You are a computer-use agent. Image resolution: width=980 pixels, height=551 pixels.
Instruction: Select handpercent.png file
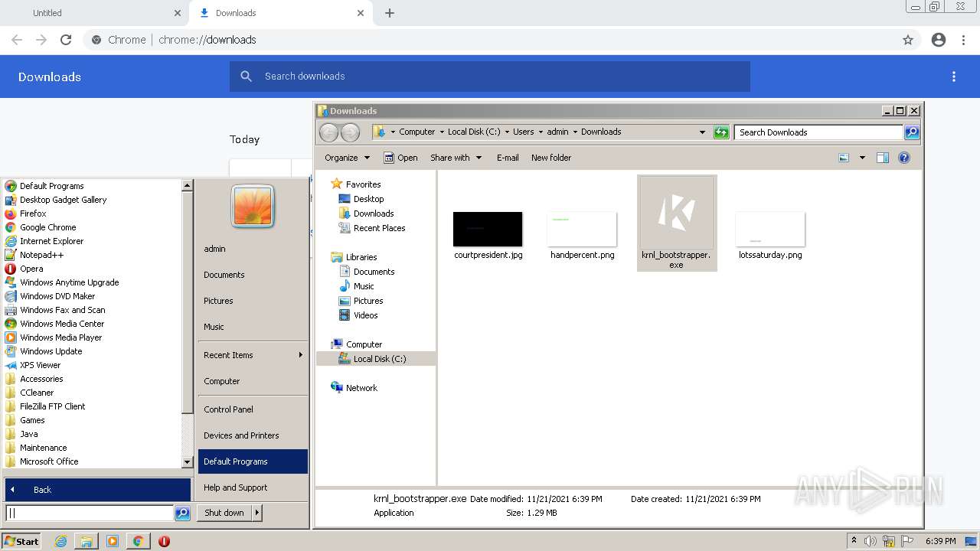tap(582, 236)
